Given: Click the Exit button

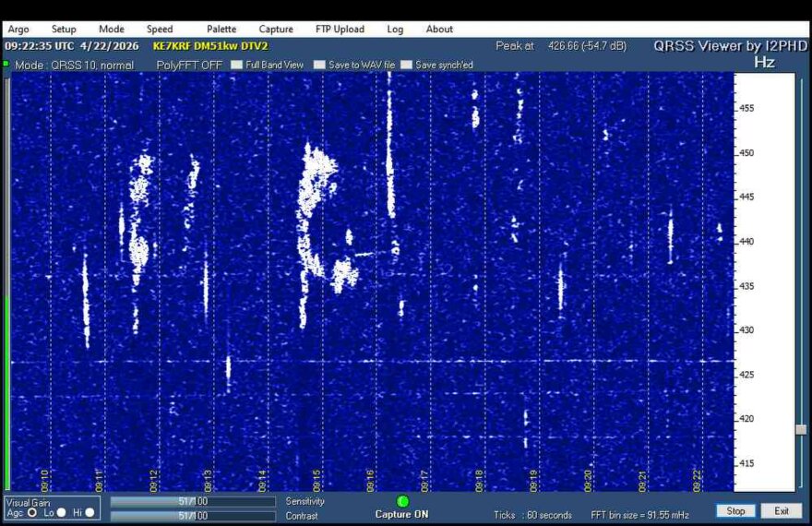Looking at the screenshot, I should click(782, 510).
